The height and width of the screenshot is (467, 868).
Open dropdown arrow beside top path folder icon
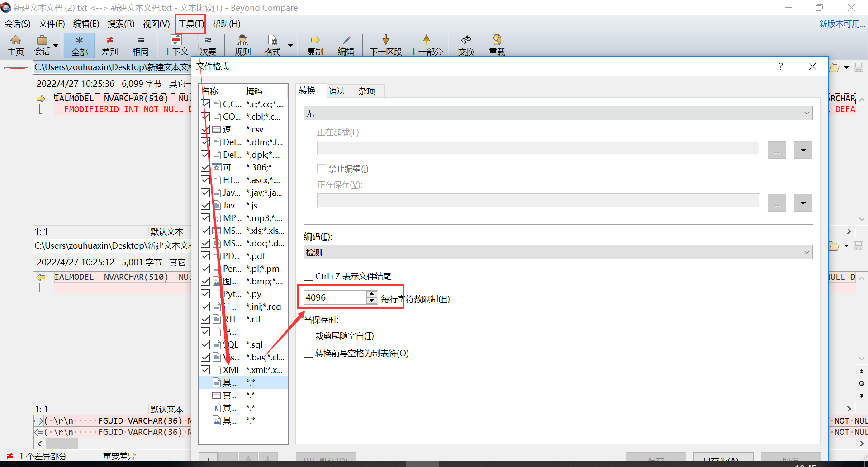pos(846,68)
